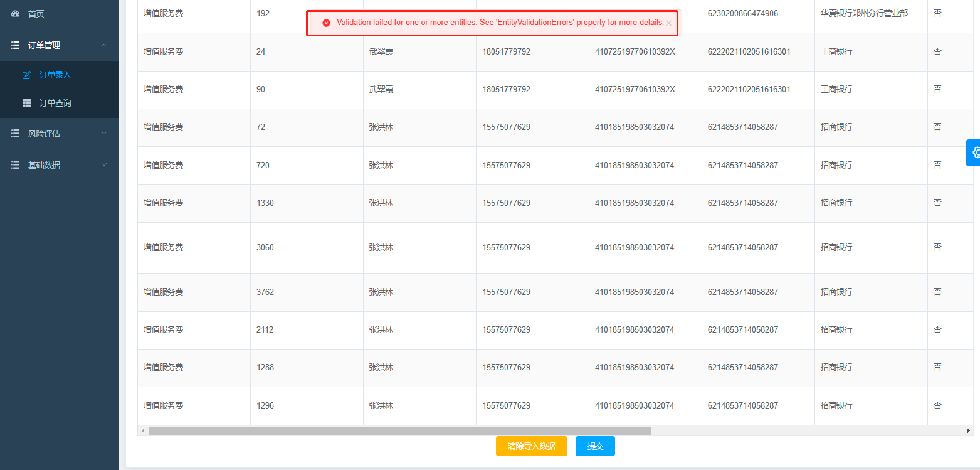Click phone 18051779792 in the amount 24 row
The width and height of the screenshot is (980, 470).
coord(507,52)
